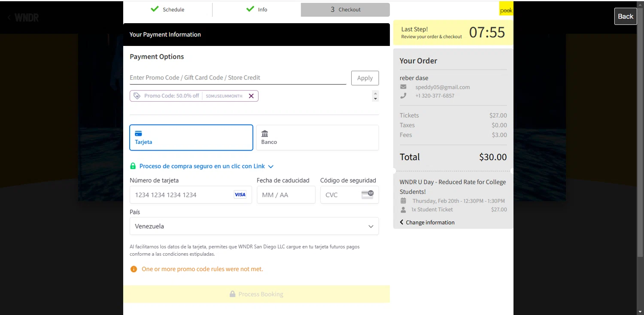Viewport: 644px width, 315px height.
Task: Click the Apply promo code button
Action: click(x=365, y=78)
